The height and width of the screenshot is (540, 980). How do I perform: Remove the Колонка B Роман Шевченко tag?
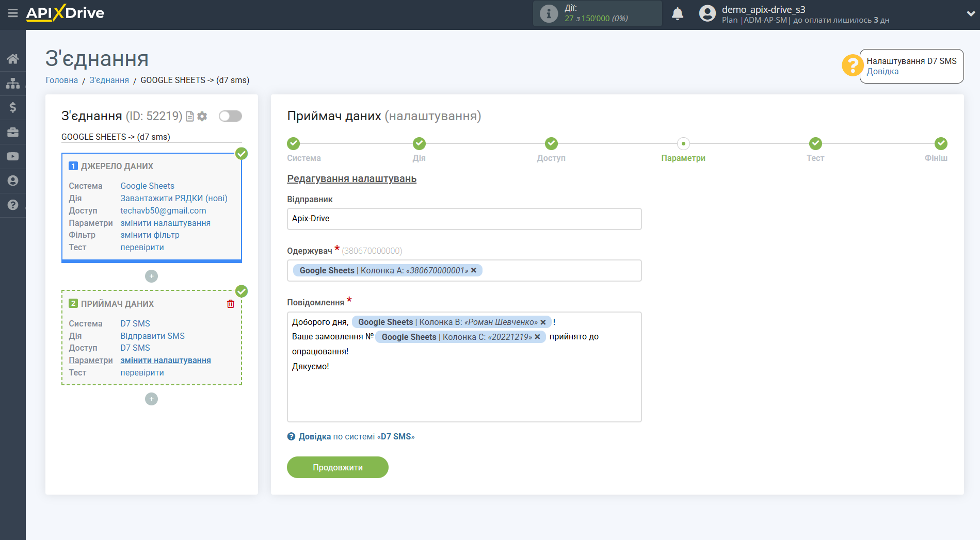(543, 322)
